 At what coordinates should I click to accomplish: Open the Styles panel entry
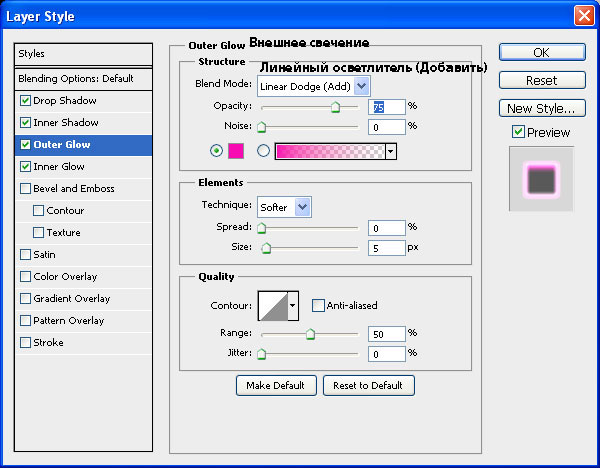point(83,54)
